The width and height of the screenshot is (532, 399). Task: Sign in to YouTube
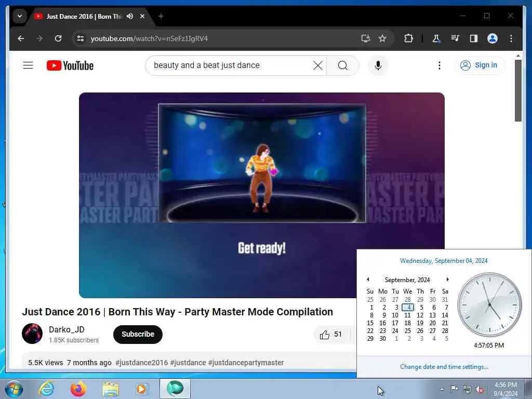[479, 65]
